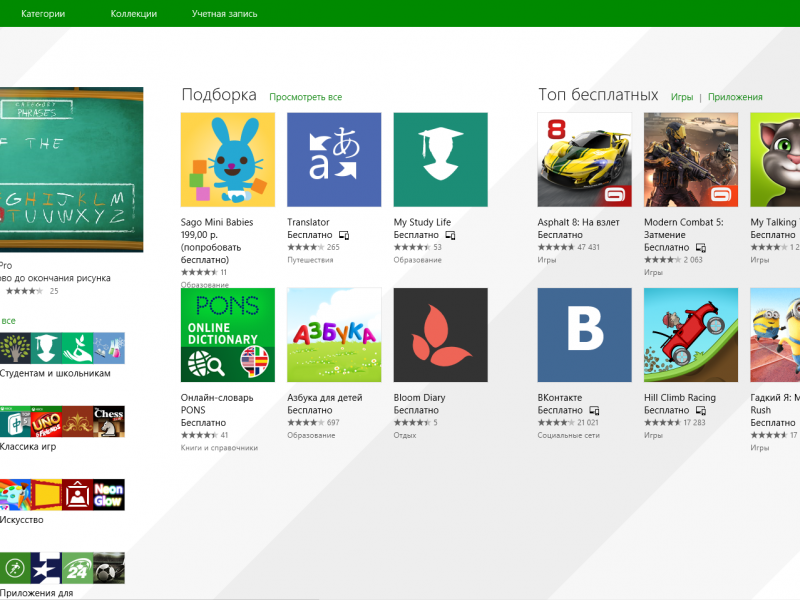Click the Sago Mini Babies title text
The image size is (800, 600).
coord(217,222)
